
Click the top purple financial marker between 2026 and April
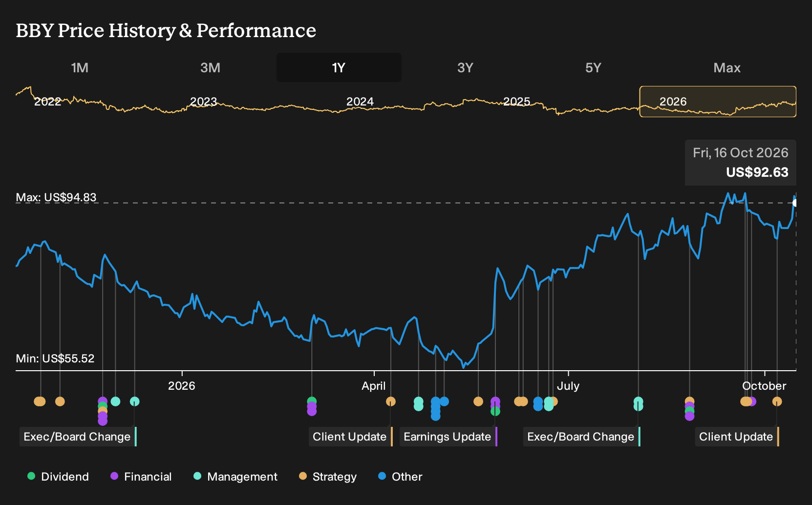[x=312, y=406]
